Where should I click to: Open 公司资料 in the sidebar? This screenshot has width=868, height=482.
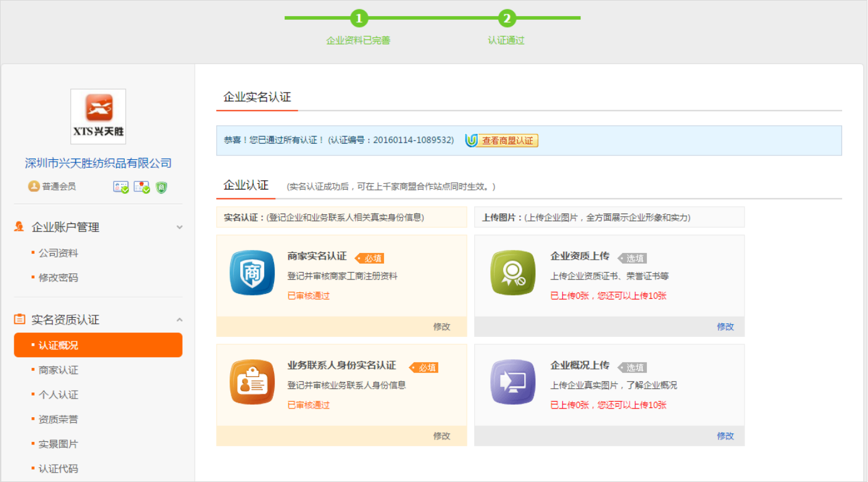coord(58,253)
